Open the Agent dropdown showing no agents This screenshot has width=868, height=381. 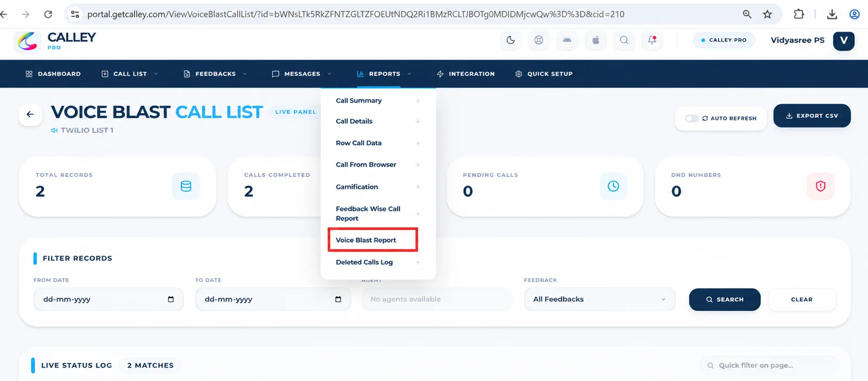point(437,300)
